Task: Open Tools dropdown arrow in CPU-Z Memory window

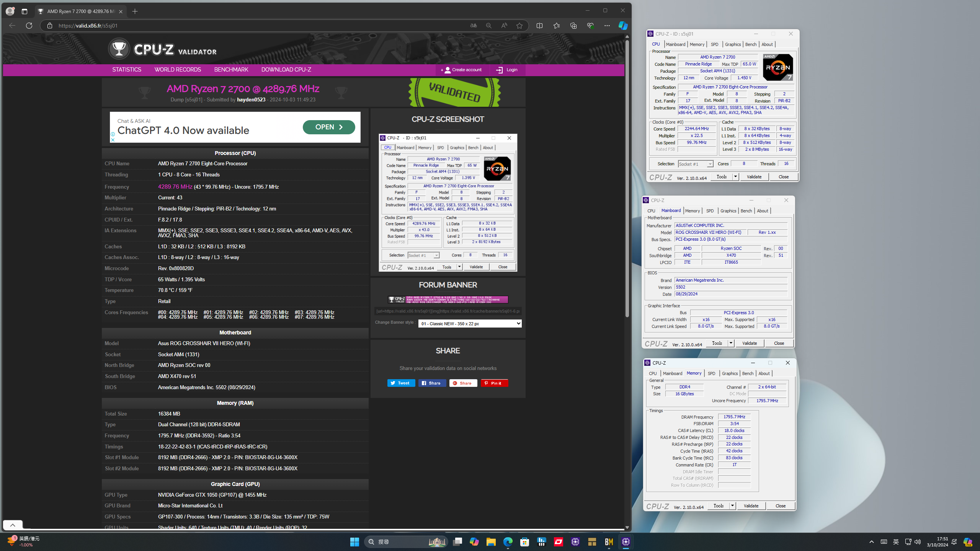Action: tap(732, 506)
